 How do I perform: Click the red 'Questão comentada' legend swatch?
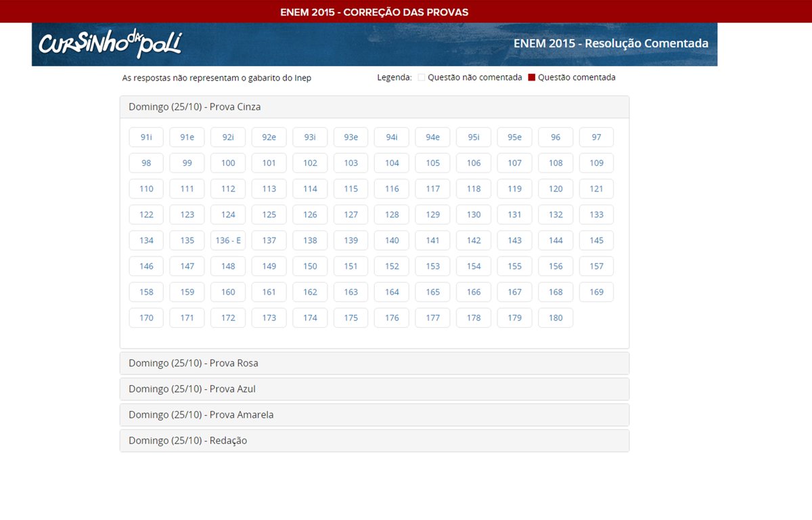[532, 78]
